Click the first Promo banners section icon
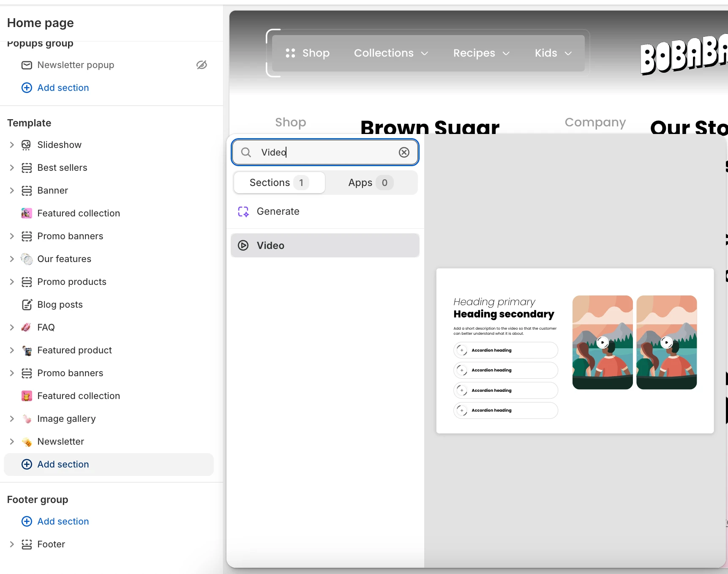728x574 pixels. point(27,236)
